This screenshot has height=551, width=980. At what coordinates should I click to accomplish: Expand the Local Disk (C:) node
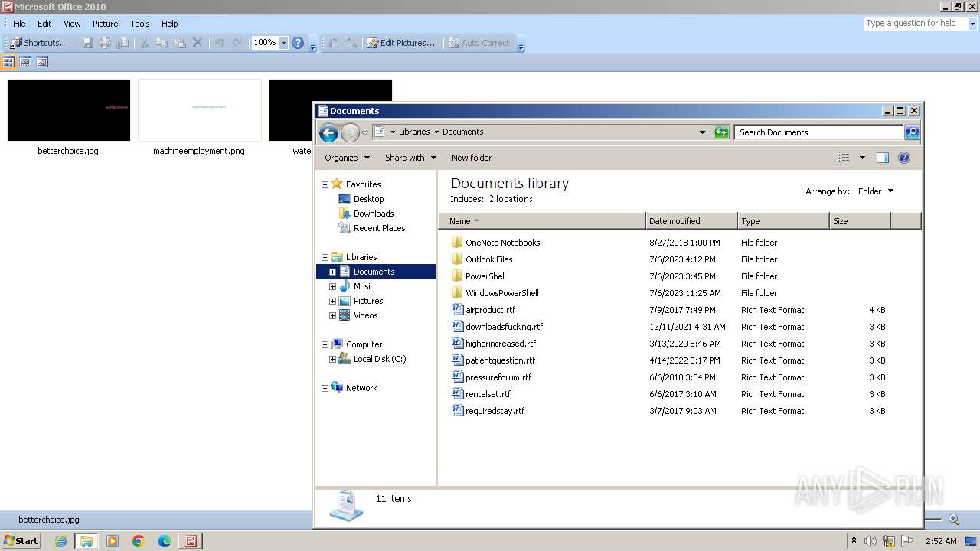pos(332,359)
